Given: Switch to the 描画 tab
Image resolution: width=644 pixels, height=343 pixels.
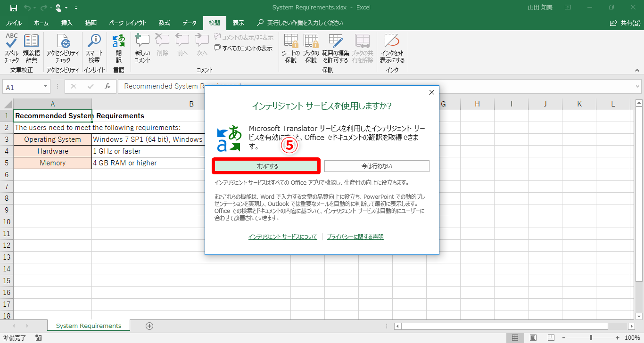Looking at the screenshot, I should 91,23.
